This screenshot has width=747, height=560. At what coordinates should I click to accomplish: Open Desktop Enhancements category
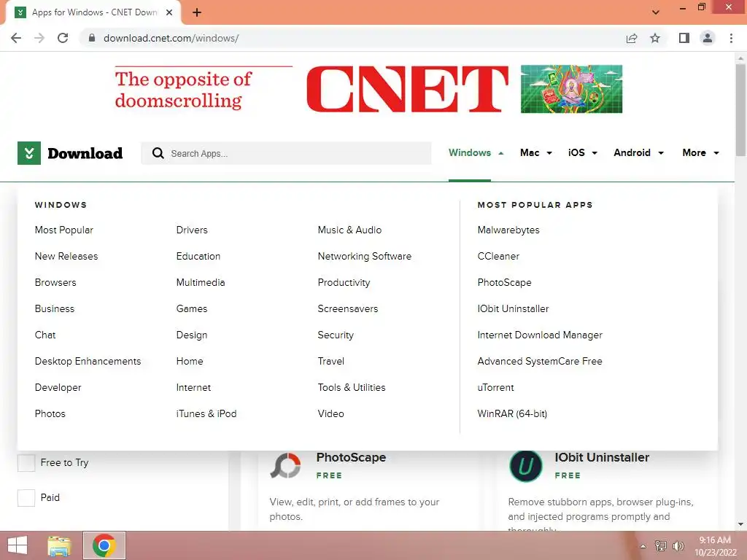[x=88, y=362]
